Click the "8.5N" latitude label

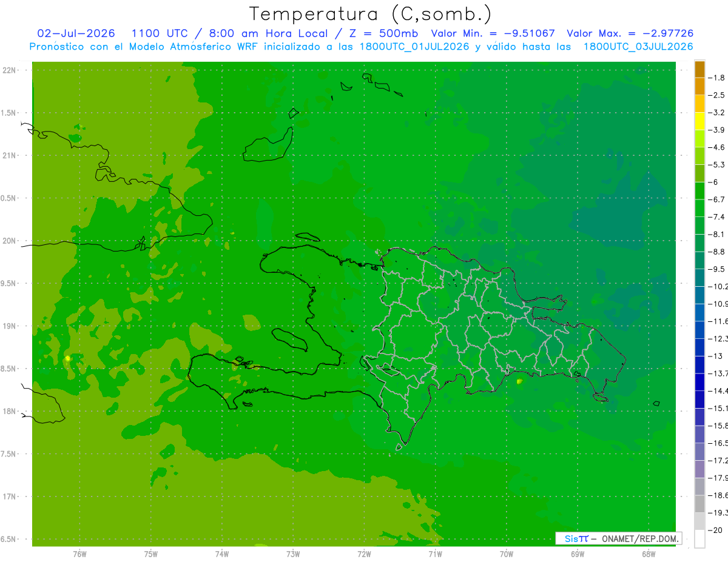[9, 369]
